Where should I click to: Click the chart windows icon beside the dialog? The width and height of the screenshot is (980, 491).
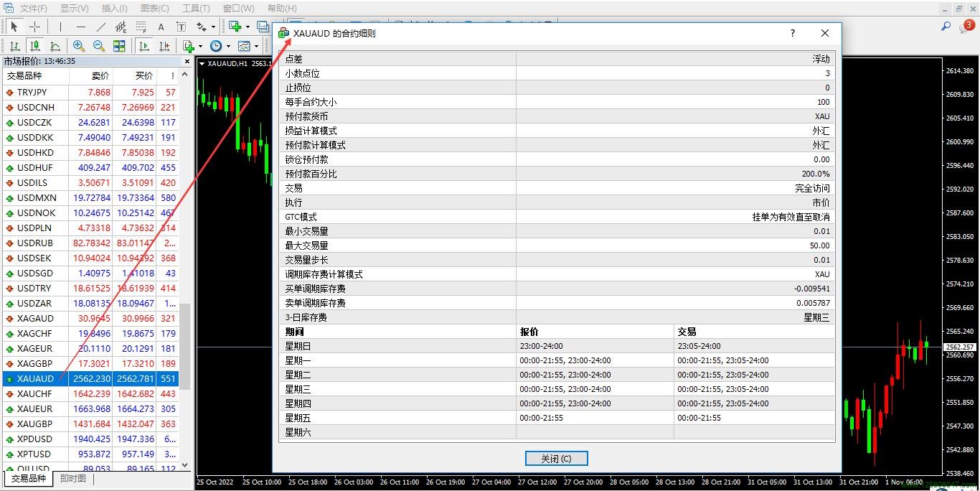pos(263,27)
